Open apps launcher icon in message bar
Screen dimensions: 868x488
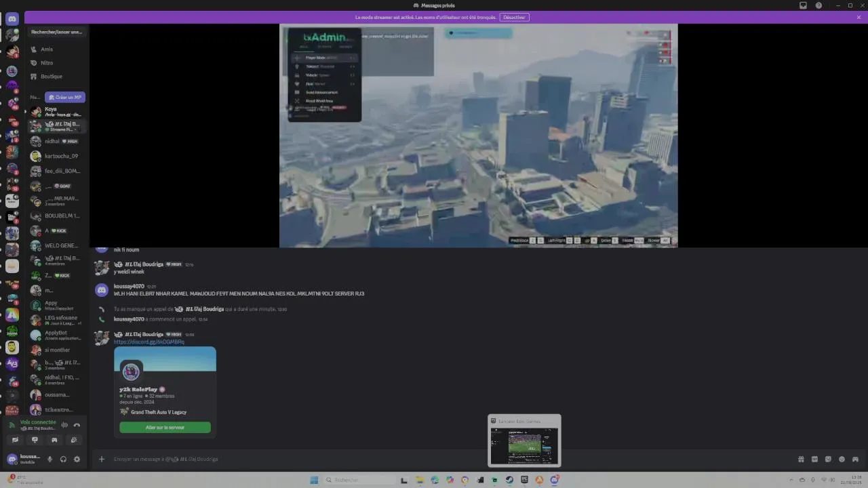click(x=855, y=459)
